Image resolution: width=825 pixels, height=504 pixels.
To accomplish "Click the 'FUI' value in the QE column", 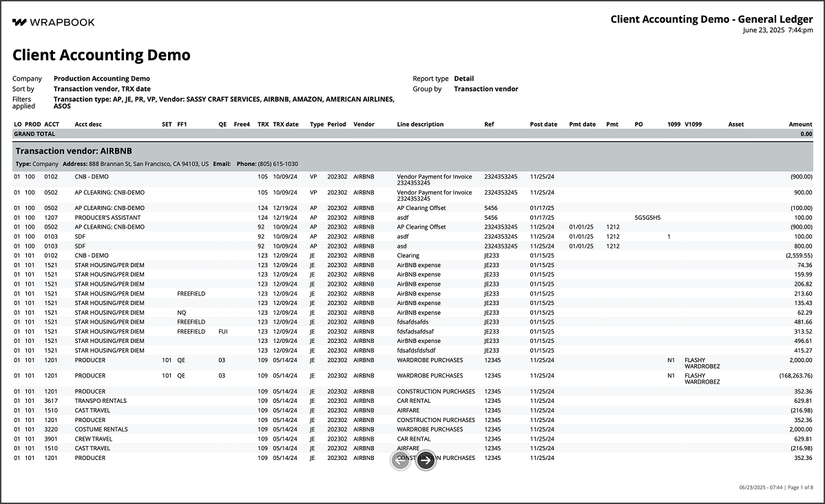I will click(223, 331).
